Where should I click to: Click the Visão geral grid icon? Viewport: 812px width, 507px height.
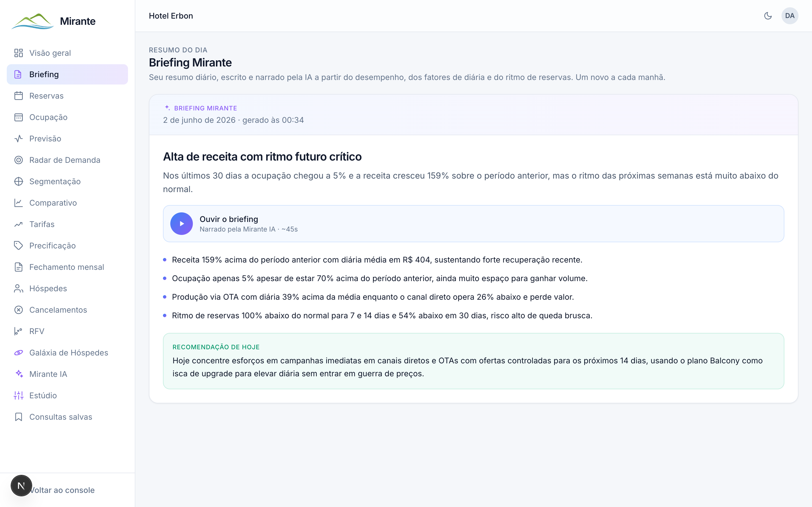coord(18,53)
